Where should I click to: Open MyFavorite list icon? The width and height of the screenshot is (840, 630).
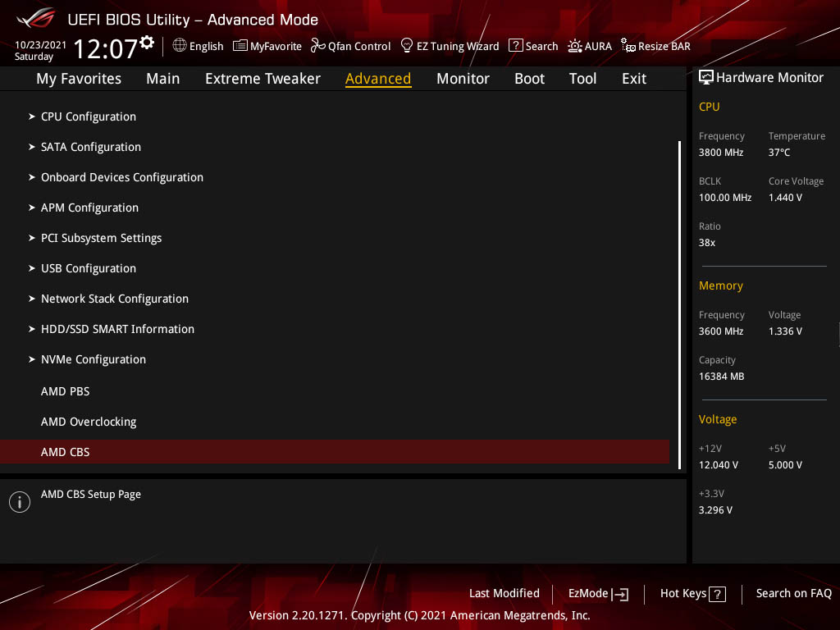click(x=240, y=46)
